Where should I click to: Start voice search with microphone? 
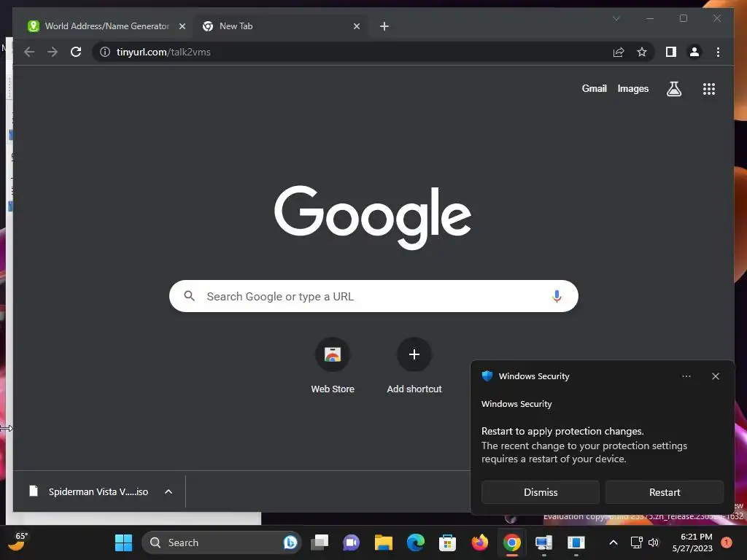pos(557,296)
